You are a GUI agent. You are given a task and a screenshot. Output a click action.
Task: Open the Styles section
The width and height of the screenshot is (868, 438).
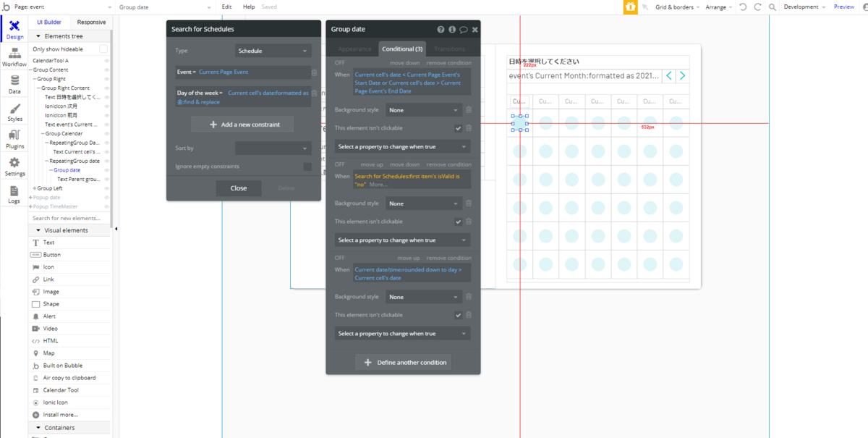[14, 112]
